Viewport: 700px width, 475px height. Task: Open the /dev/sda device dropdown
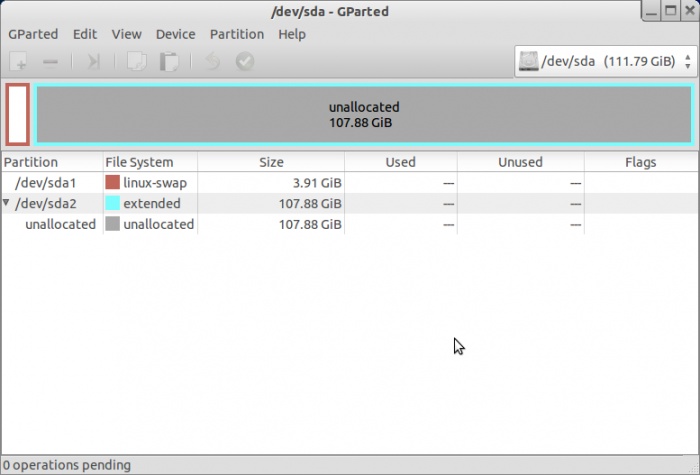click(x=605, y=61)
